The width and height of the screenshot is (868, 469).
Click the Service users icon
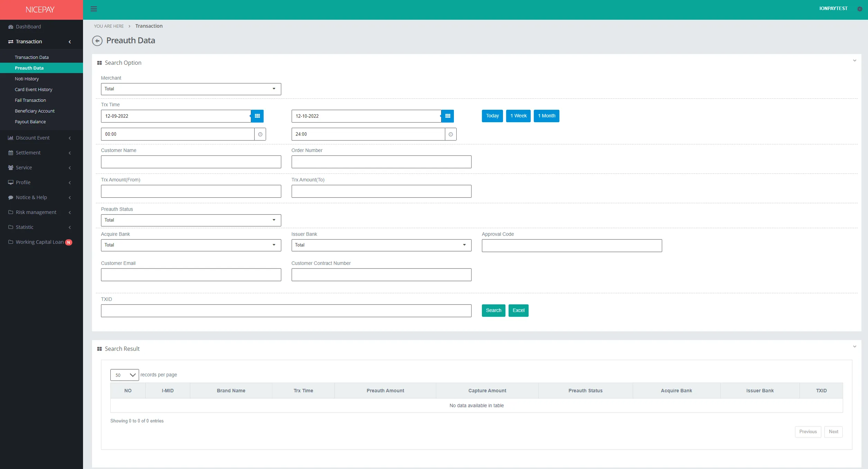pyautogui.click(x=11, y=168)
